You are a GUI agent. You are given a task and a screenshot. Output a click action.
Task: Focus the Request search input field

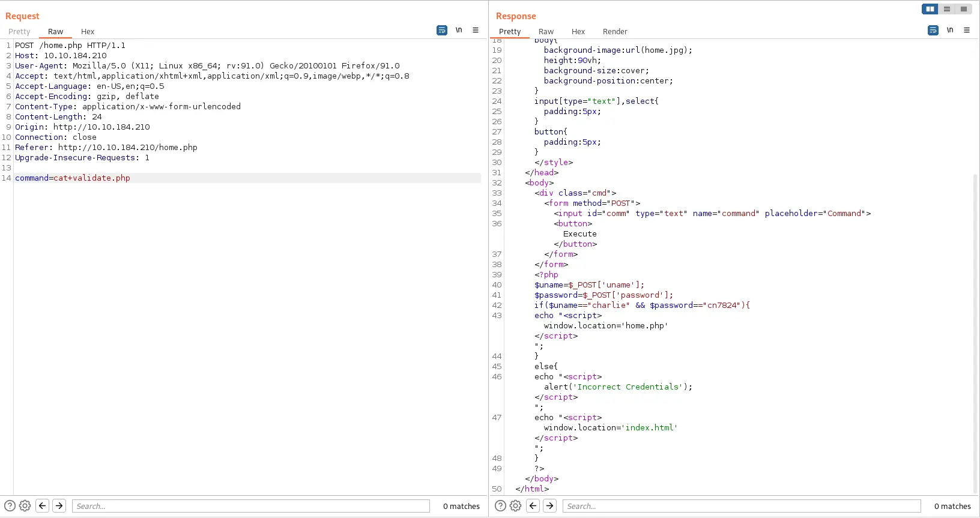coord(251,506)
